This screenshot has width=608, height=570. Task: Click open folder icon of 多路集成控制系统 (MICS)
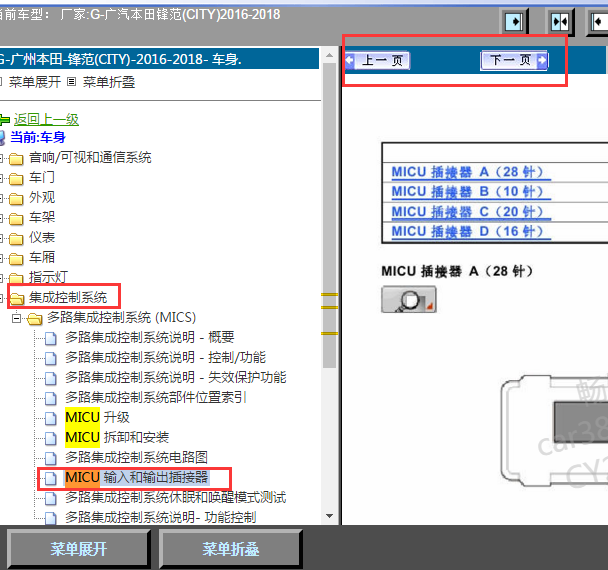tap(35, 318)
